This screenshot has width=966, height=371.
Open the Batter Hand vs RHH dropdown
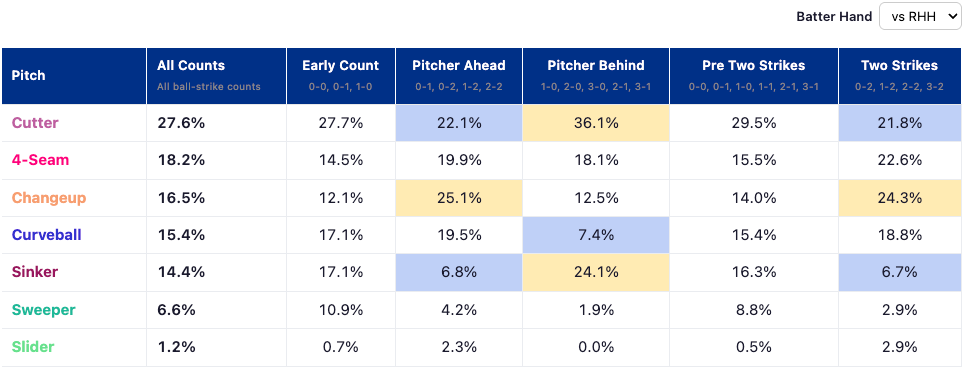click(920, 17)
